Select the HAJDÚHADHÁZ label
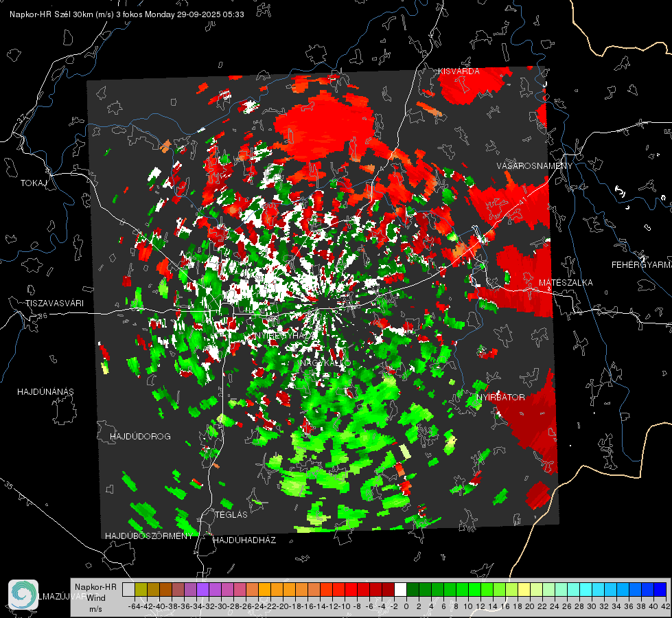Screen dimensions: 672x618 click(x=244, y=540)
